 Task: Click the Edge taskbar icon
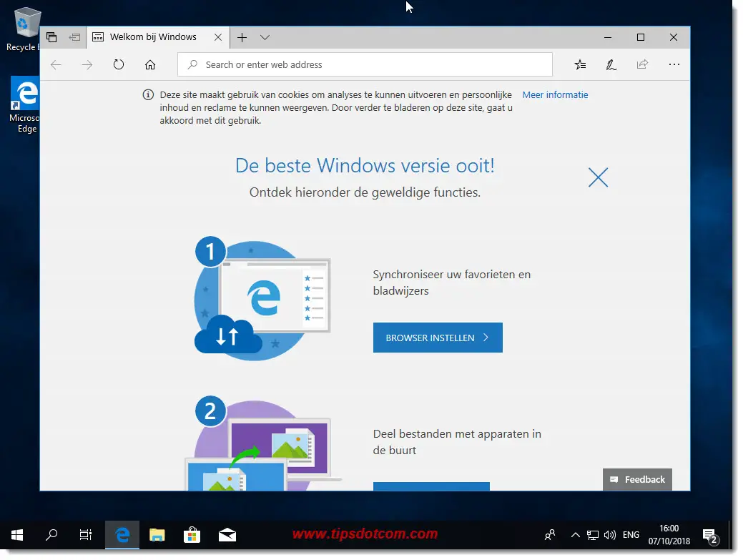point(122,536)
